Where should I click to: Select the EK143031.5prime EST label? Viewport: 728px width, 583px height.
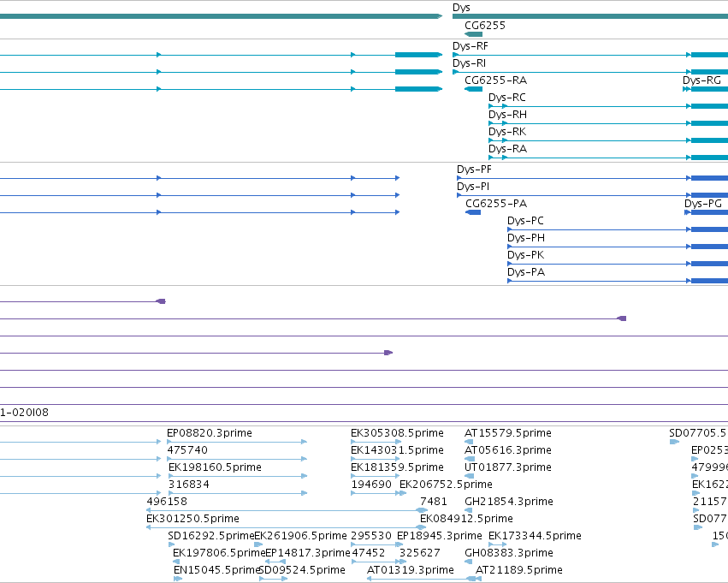(397, 450)
